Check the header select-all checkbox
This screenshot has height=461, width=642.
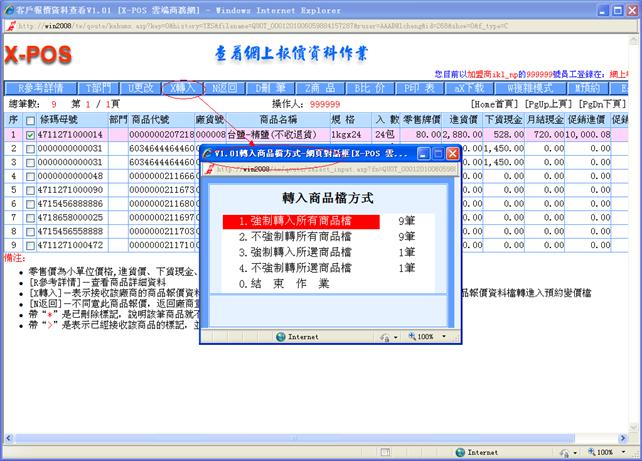31,119
